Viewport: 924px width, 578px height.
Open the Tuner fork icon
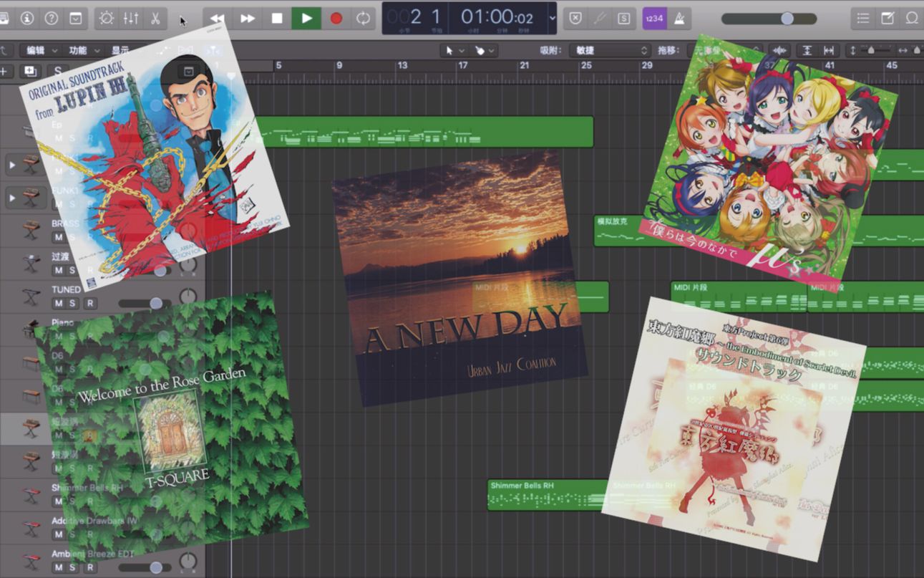[x=600, y=18]
